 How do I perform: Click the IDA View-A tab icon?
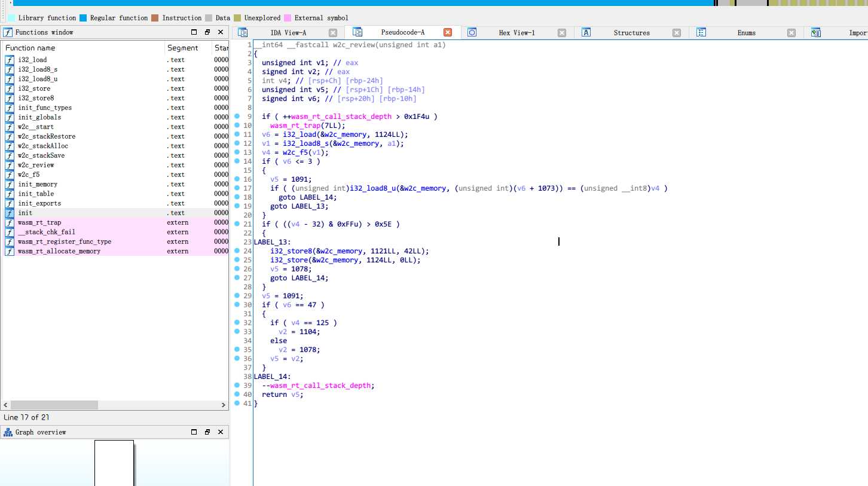pos(243,33)
